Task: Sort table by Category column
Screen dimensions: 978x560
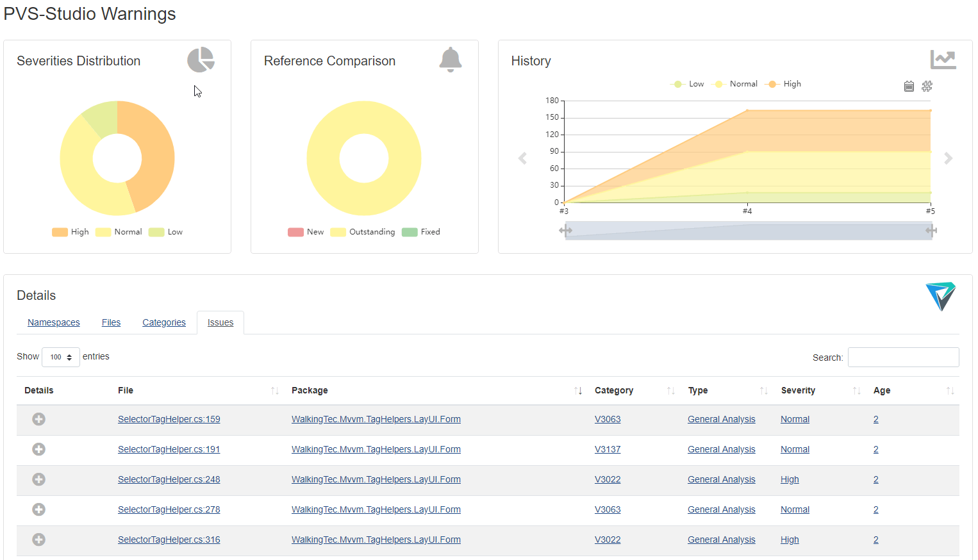Action: 634,390
